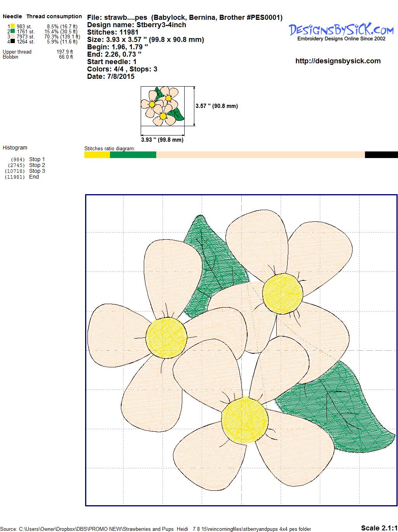Open the http://designsbysick.com link
398x532 pixels.
point(338,61)
